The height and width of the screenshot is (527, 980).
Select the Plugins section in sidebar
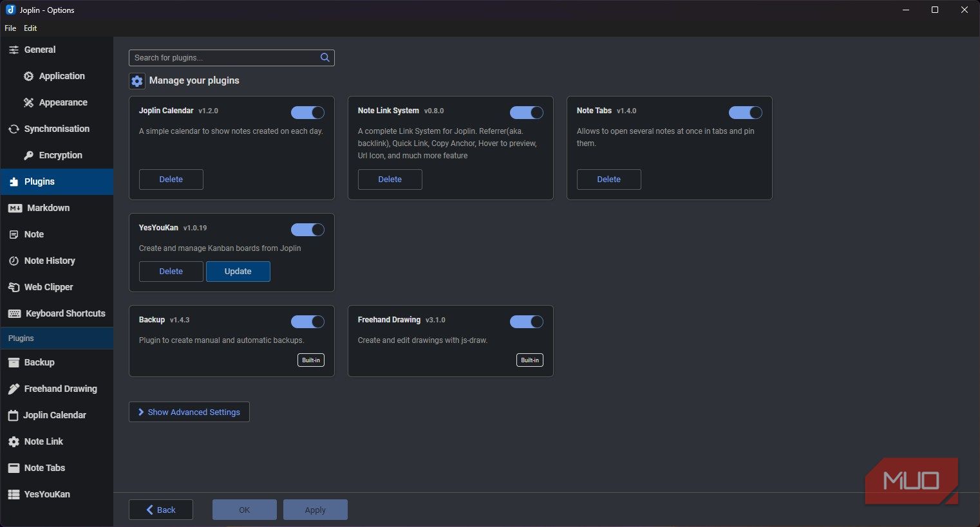[x=57, y=181]
